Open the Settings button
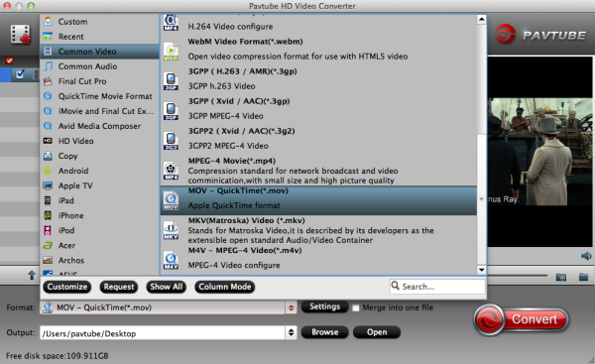The width and height of the screenshot is (595, 364). 325,306
